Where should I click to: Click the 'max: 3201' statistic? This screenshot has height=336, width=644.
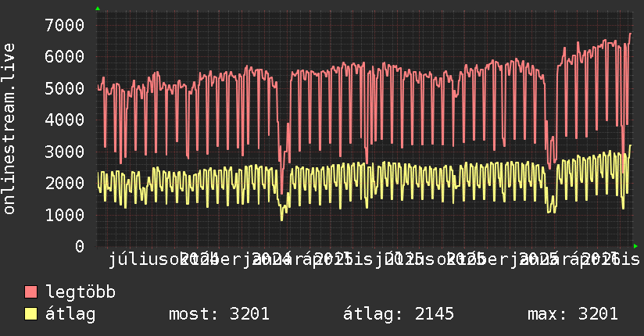point(573,314)
